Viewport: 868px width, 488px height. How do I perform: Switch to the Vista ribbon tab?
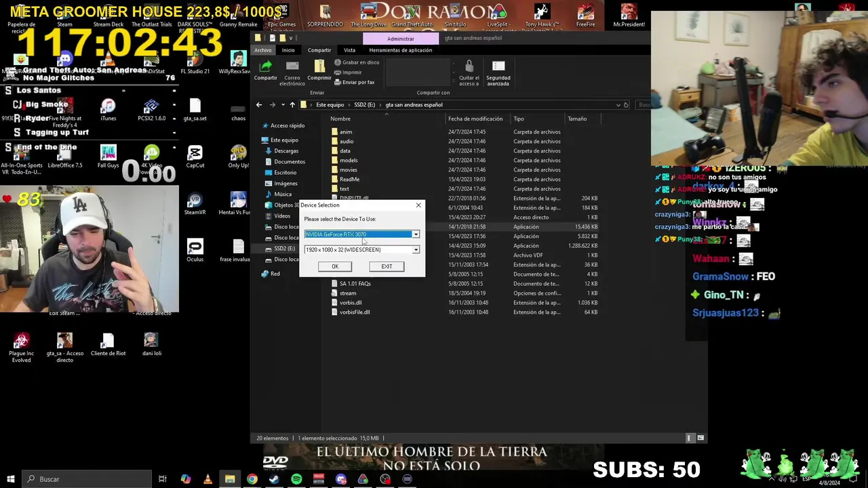pos(349,50)
